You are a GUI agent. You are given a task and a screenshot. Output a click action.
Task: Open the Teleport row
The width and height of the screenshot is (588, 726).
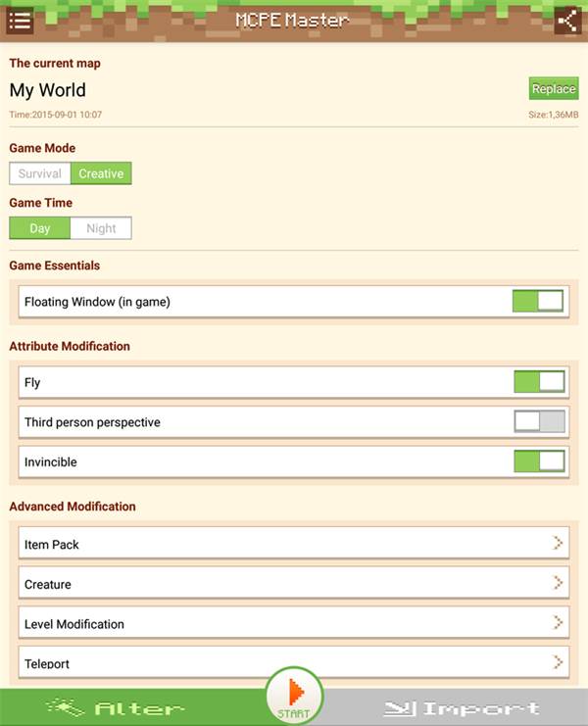pyautogui.click(x=294, y=662)
